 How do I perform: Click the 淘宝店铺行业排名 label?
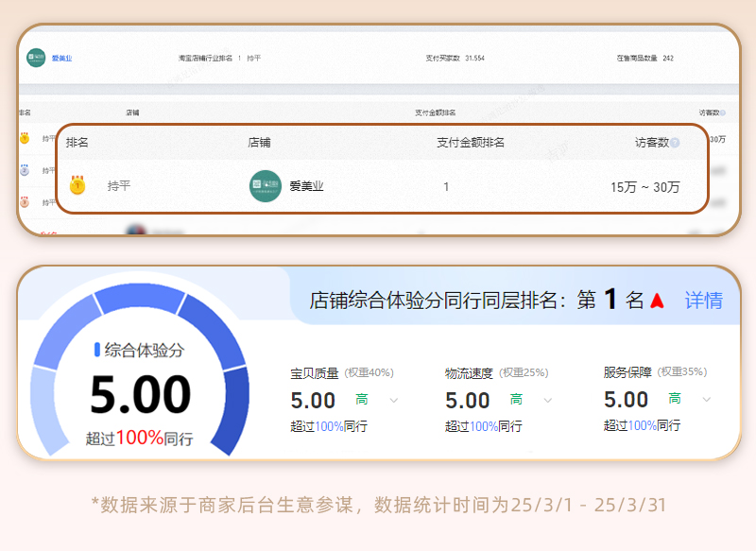(x=205, y=58)
